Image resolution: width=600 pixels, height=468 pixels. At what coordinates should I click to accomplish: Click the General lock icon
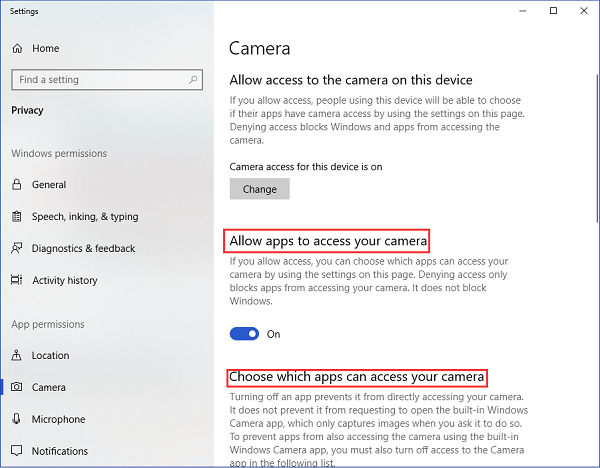click(x=17, y=185)
